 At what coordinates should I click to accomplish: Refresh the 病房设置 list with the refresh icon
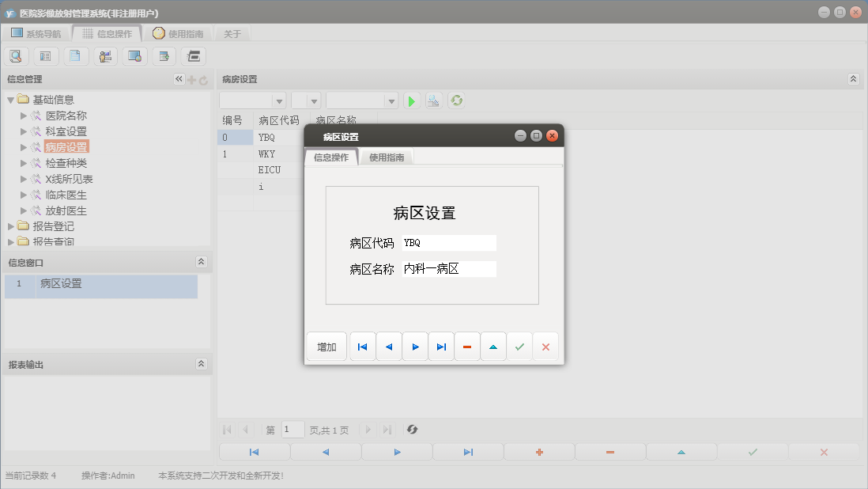point(457,100)
